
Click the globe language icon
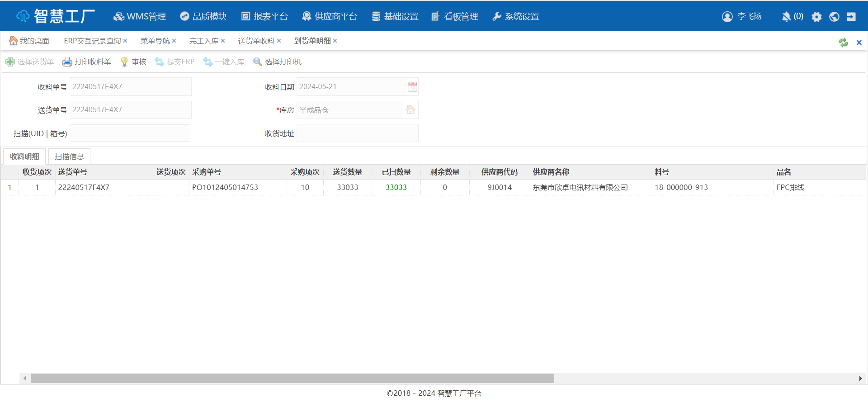[834, 17]
